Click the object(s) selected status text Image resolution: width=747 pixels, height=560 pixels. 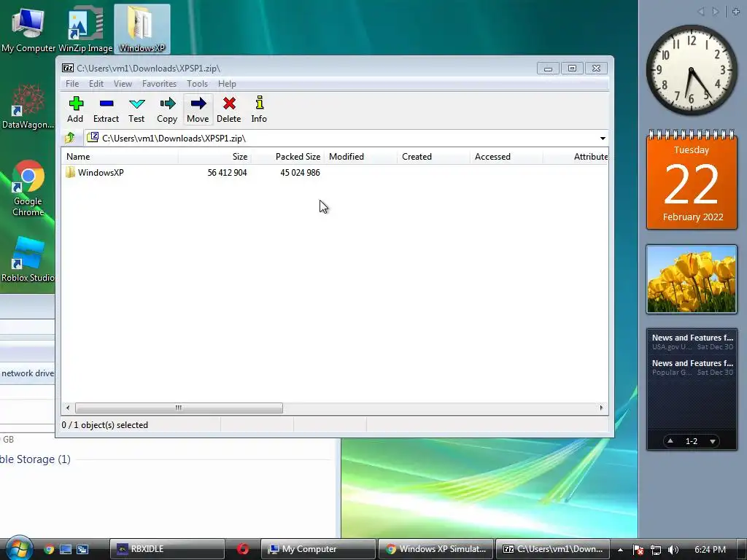[105, 425]
